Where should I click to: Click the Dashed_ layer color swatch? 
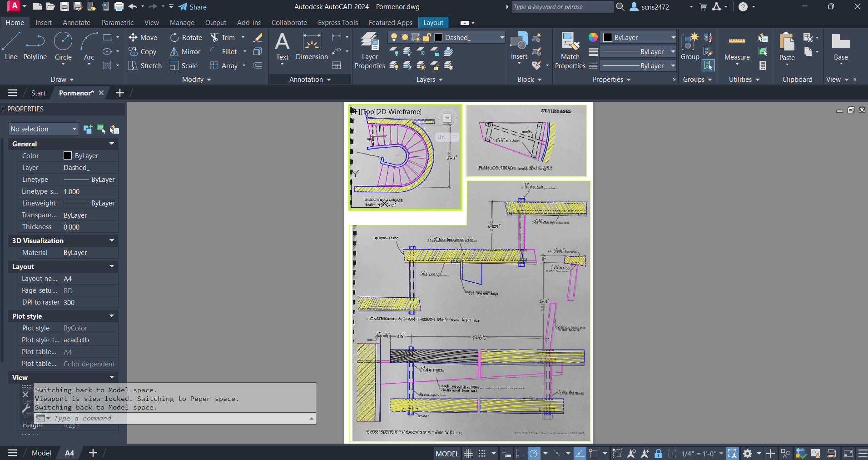(x=438, y=38)
